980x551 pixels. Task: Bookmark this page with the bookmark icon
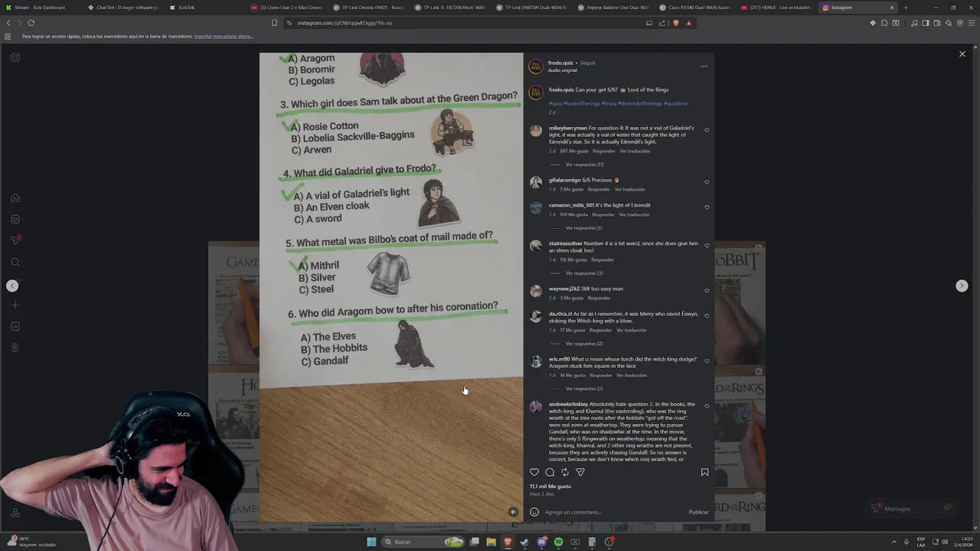tap(274, 23)
